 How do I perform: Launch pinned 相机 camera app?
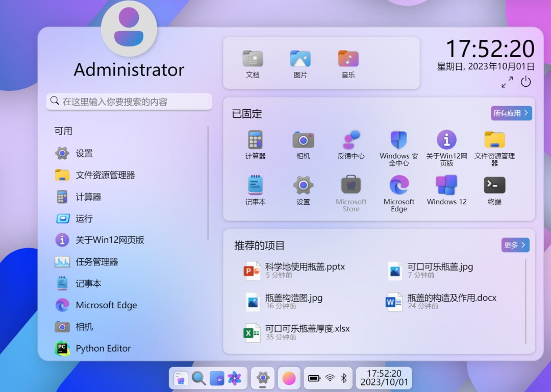click(x=303, y=145)
